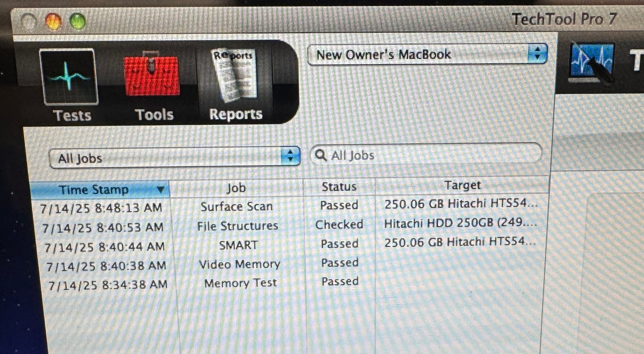Open the Tests section heartbeat icon

(x=69, y=77)
